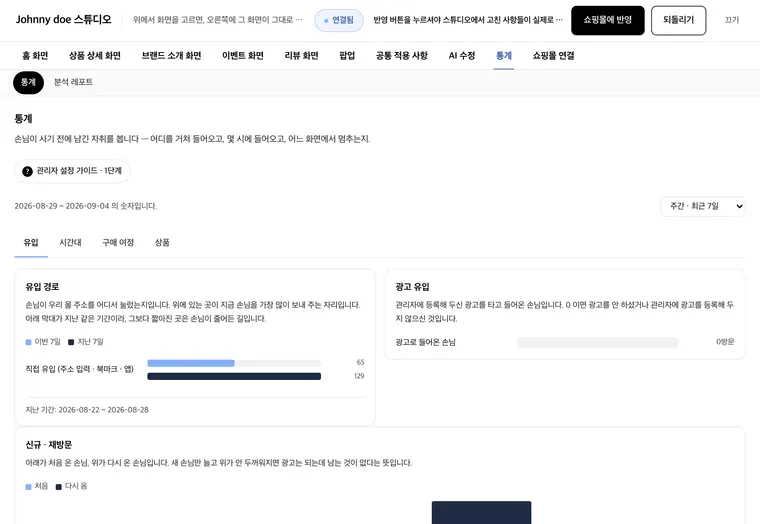Click the 직접 유입 row label
Screen dimensions: 760x524
(x=79, y=369)
